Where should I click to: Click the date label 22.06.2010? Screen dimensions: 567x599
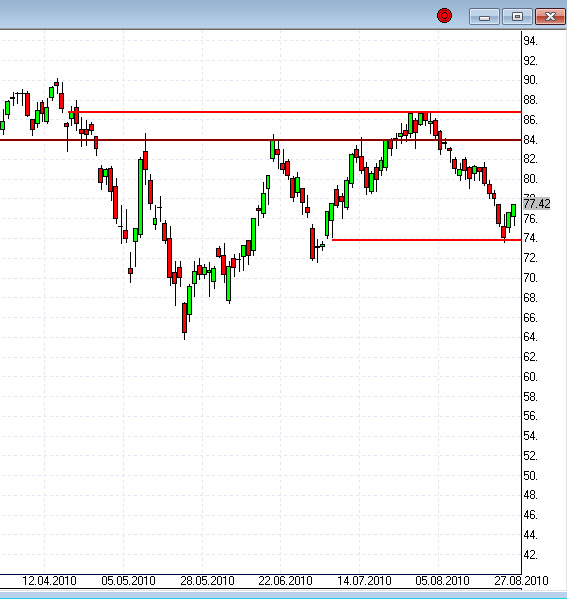pos(285,581)
